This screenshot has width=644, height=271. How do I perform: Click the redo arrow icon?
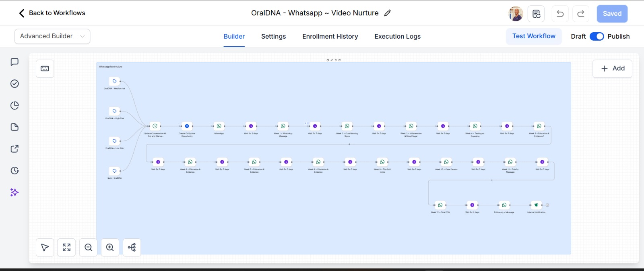(x=580, y=14)
